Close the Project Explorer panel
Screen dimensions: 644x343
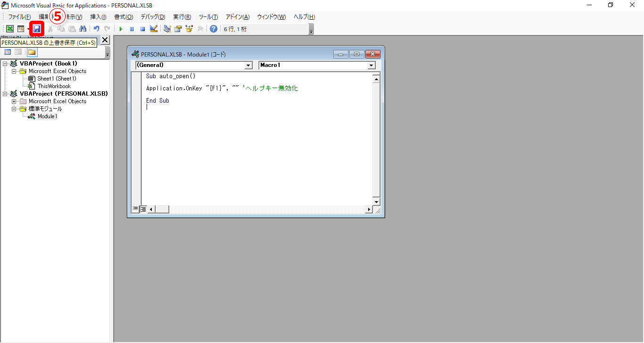[105, 40]
